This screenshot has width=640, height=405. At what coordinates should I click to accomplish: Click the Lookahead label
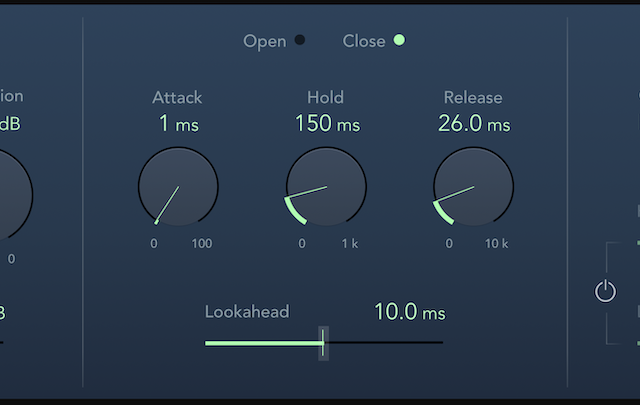(x=247, y=312)
